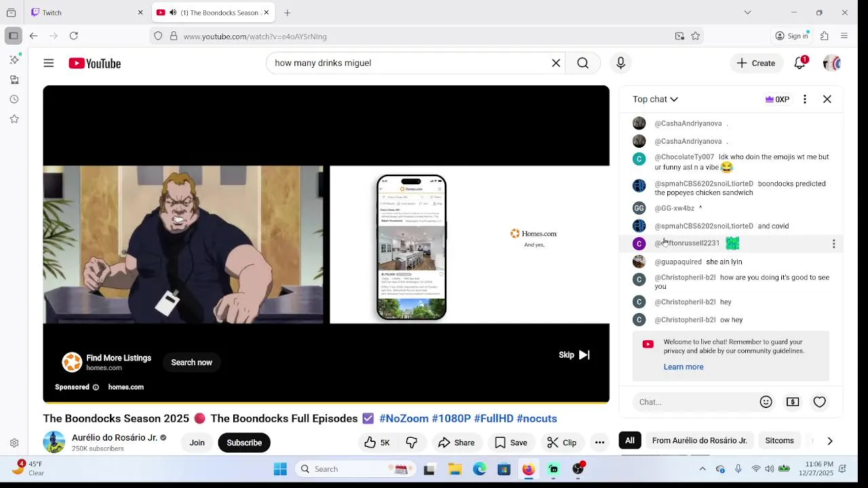
Task: Subscribe to Aurélio do Rosário Jr.
Action: (244, 443)
